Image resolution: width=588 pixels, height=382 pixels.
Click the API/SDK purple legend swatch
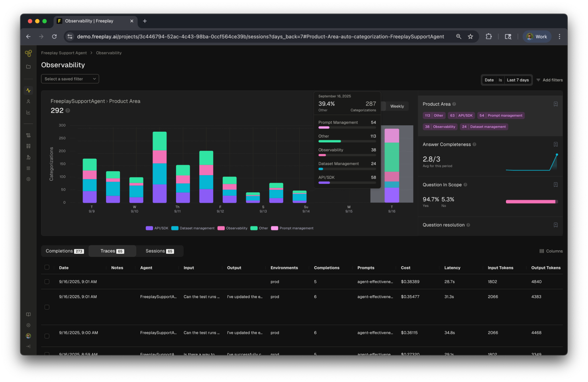pos(149,228)
